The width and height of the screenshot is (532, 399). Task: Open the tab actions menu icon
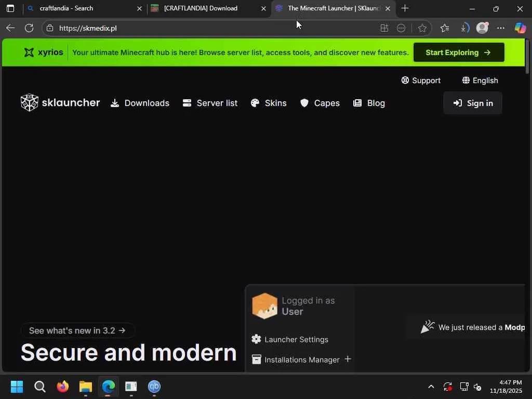[x=10, y=8]
